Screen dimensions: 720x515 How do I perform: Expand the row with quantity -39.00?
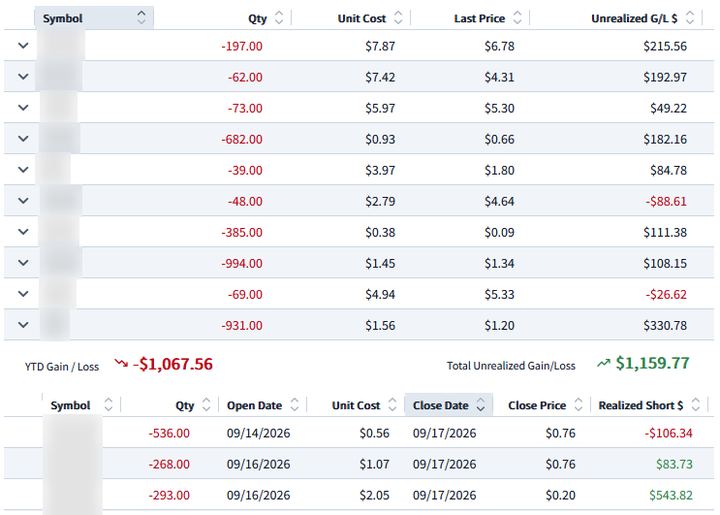[23, 170]
